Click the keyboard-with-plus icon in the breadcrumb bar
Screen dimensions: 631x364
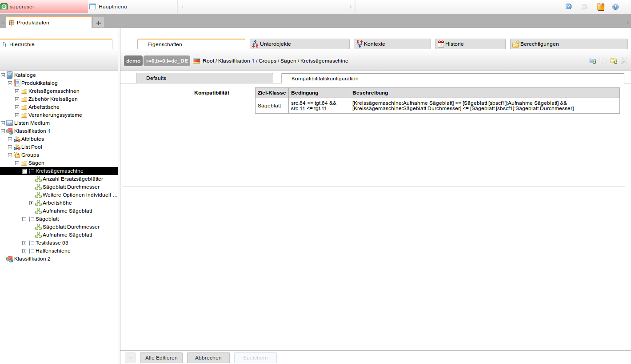(592, 61)
